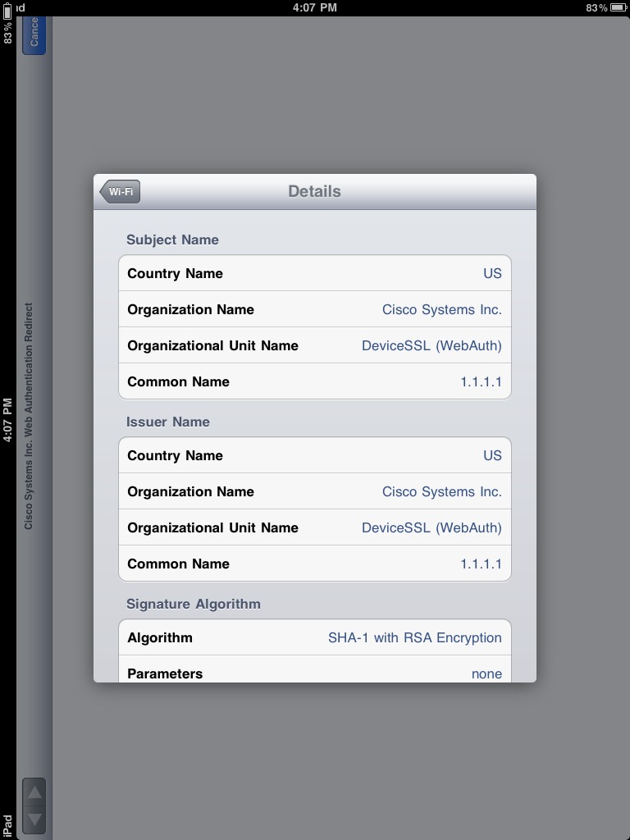Tap Issuer 'US' country value

492,455
